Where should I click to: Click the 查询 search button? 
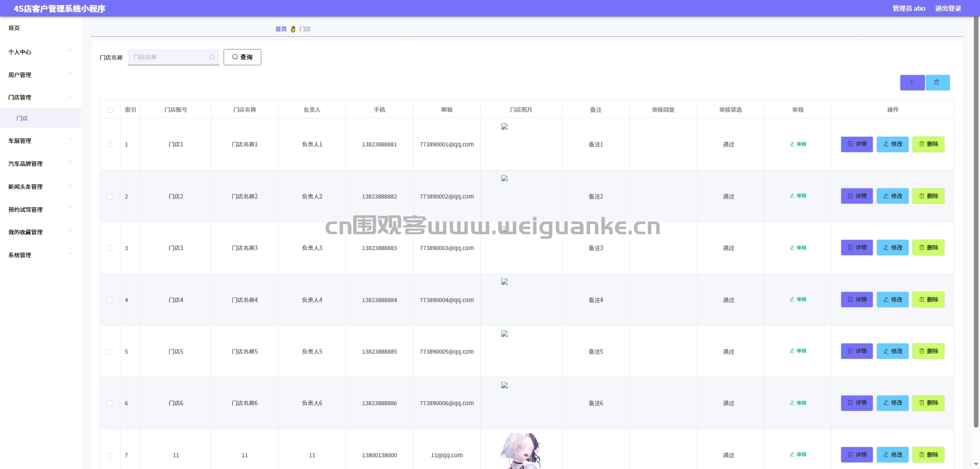(x=242, y=57)
